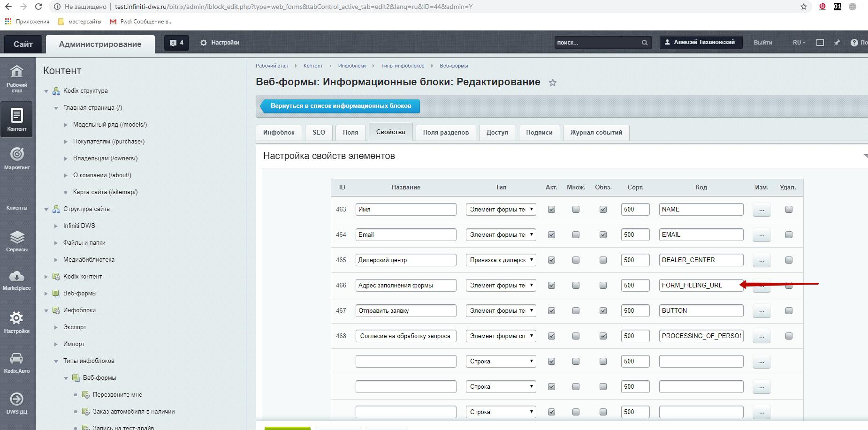Open type dropdown for row 468
Viewport: 868px width, 430px height.
501,336
